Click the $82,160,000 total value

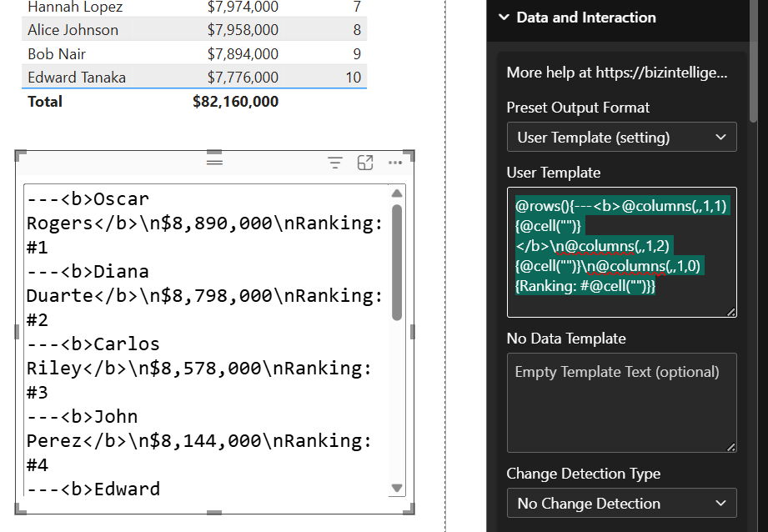coord(236,102)
